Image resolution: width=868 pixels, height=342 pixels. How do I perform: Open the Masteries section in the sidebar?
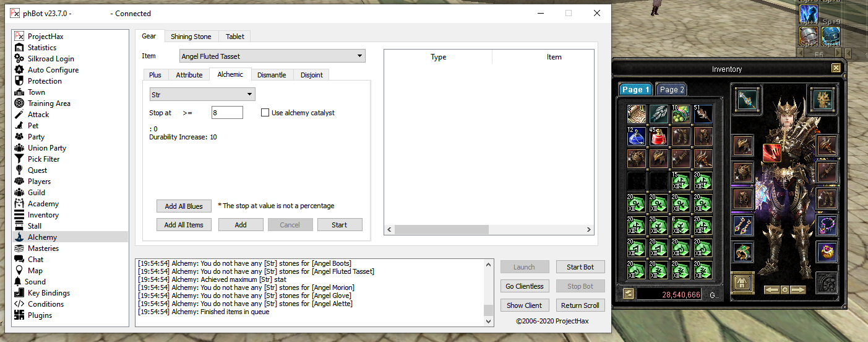click(x=43, y=248)
